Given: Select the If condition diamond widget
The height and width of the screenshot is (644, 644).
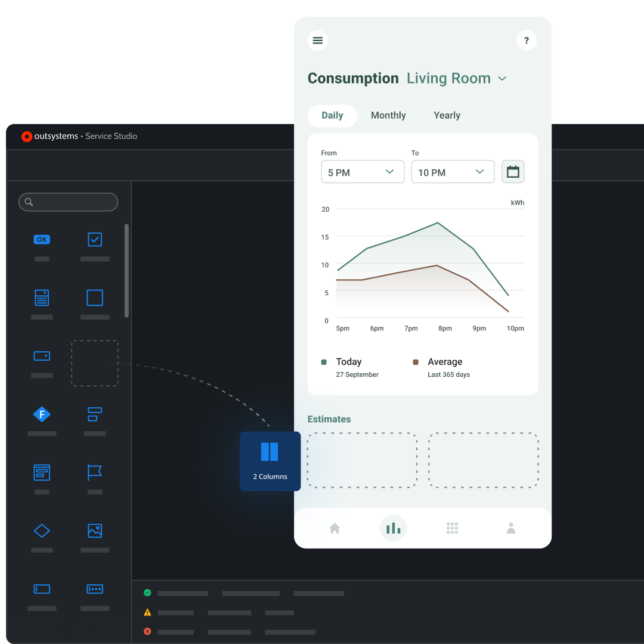Looking at the screenshot, I should pyautogui.click(x=42, y=531).
